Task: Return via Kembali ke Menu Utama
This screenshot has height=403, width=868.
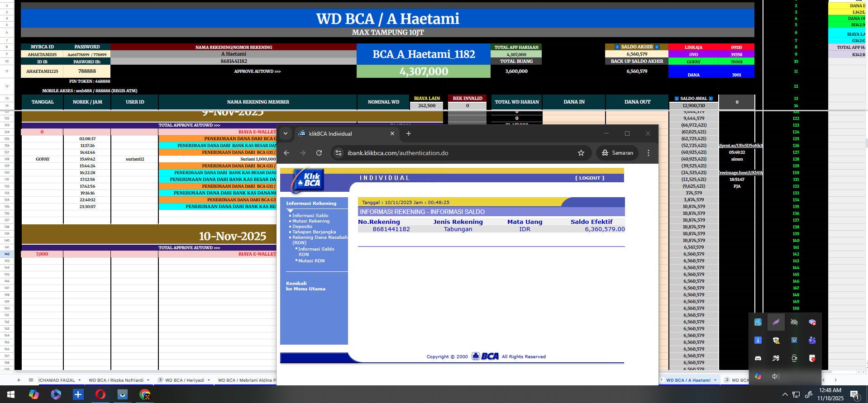Action: (305, 286)
